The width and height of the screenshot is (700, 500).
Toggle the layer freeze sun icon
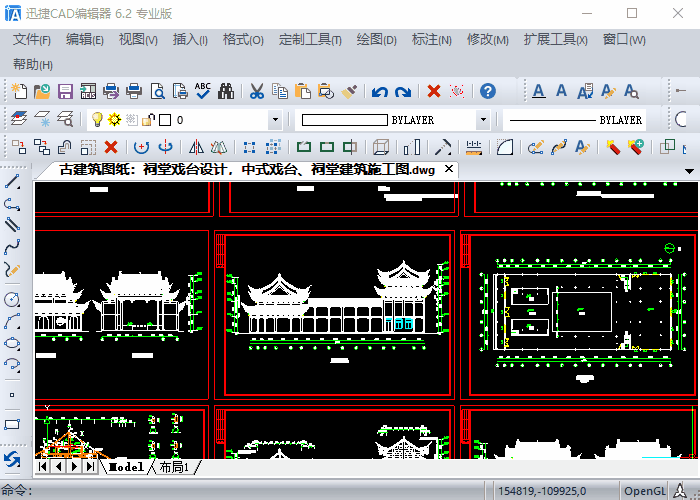pyautogui.click(x=114, y=120)
